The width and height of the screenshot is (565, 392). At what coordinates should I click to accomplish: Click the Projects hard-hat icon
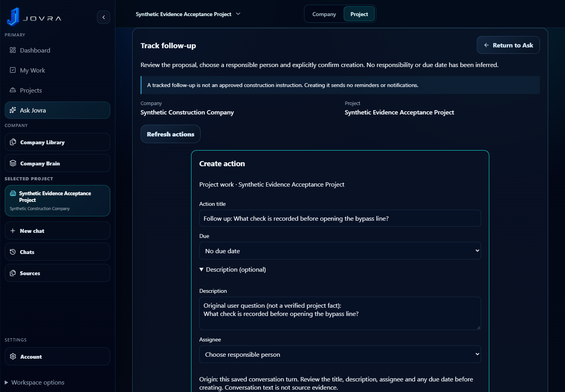click(13, 90)
